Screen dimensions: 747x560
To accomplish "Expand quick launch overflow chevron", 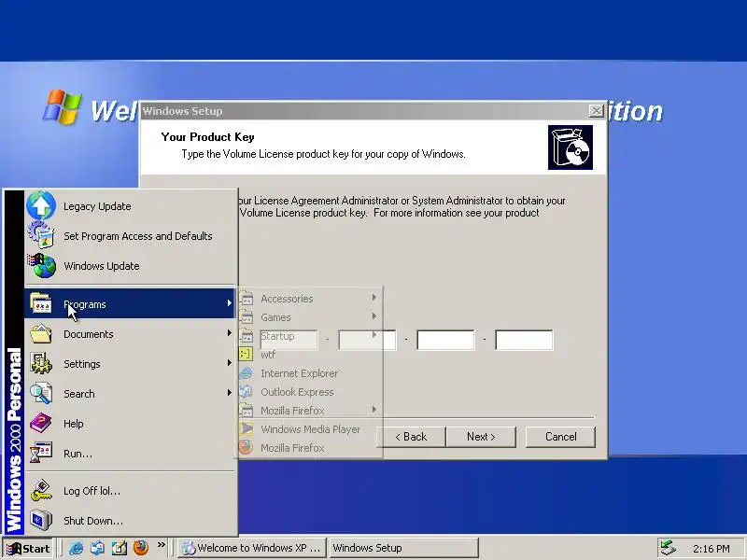I will click(x=161, y=545).
